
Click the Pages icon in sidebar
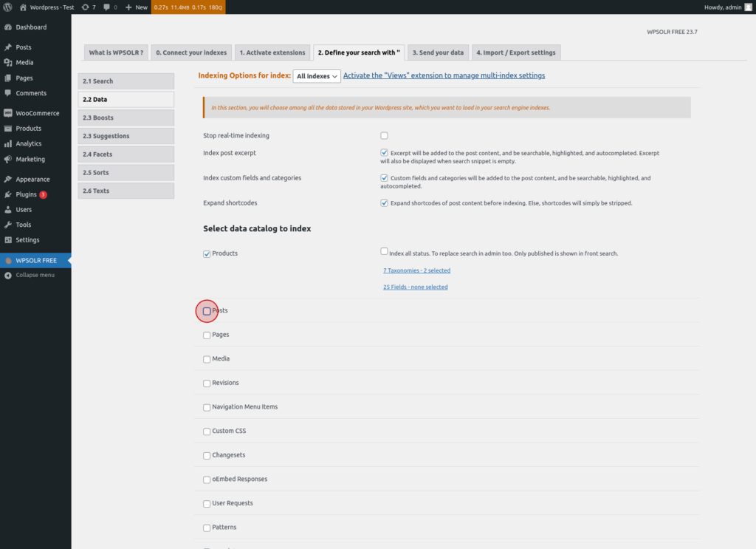pos(7,78)
